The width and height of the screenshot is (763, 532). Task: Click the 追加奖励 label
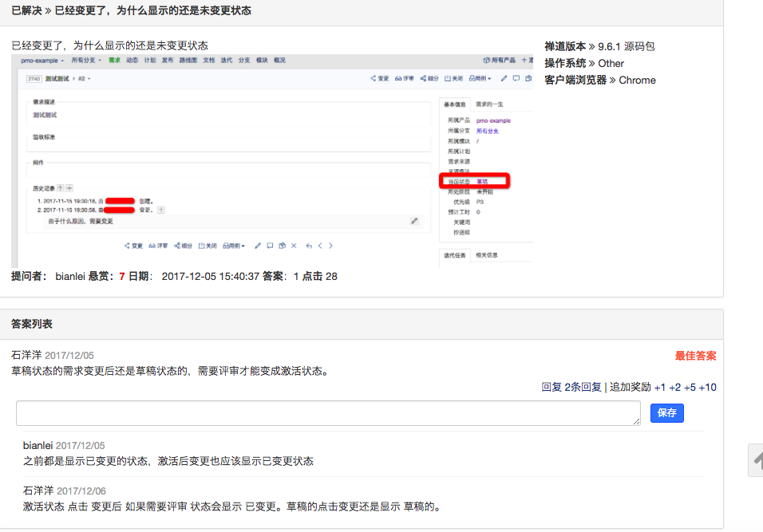631,387
